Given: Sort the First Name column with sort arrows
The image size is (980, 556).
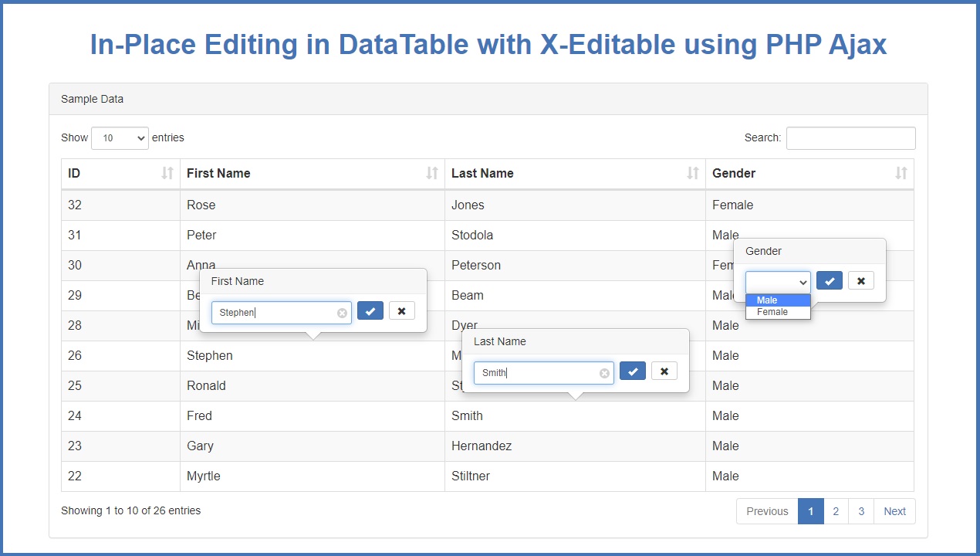Looking at the screenshot, I should pos(432,174).
